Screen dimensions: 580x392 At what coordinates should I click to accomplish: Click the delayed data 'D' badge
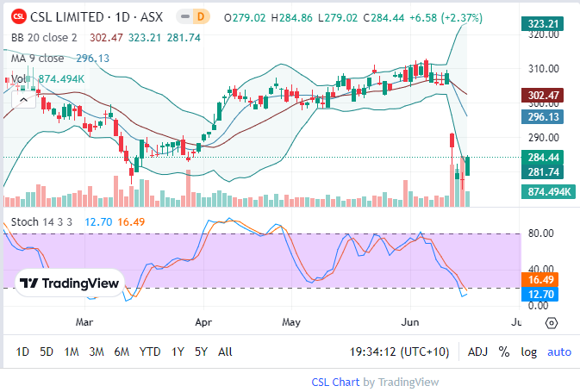[201, 17]
